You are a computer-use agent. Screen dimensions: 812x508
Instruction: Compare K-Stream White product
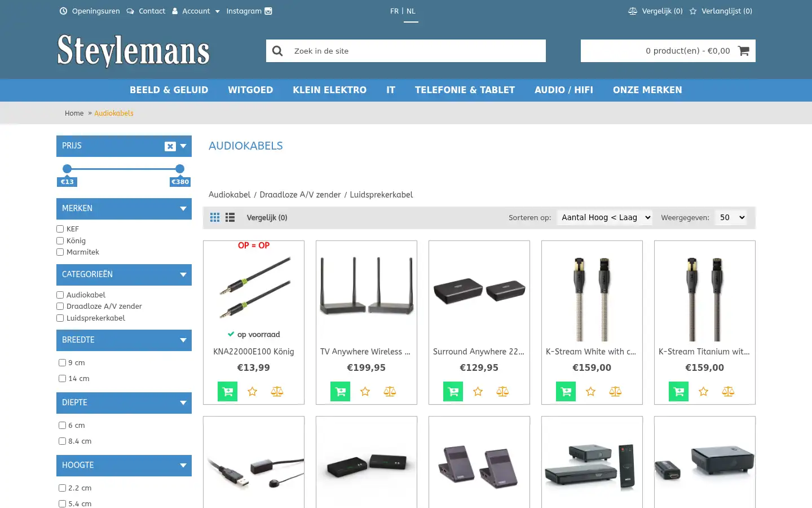point(615,391)
